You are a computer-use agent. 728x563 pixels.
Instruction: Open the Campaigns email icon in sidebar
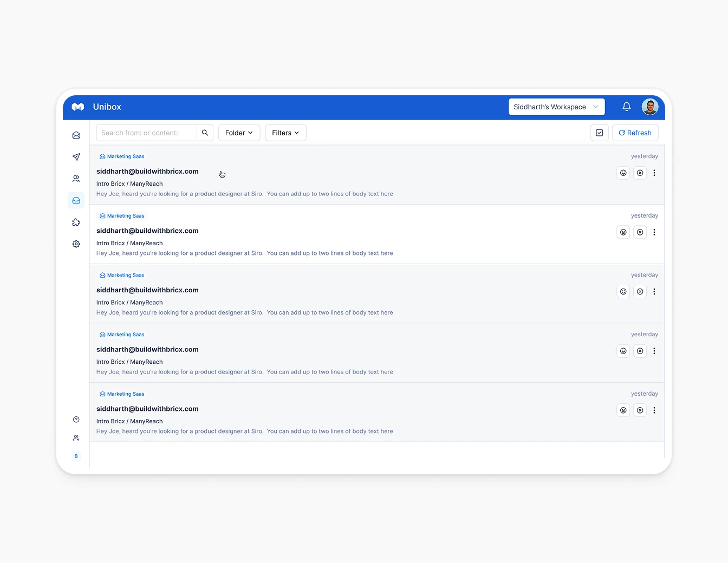point(76,135)
